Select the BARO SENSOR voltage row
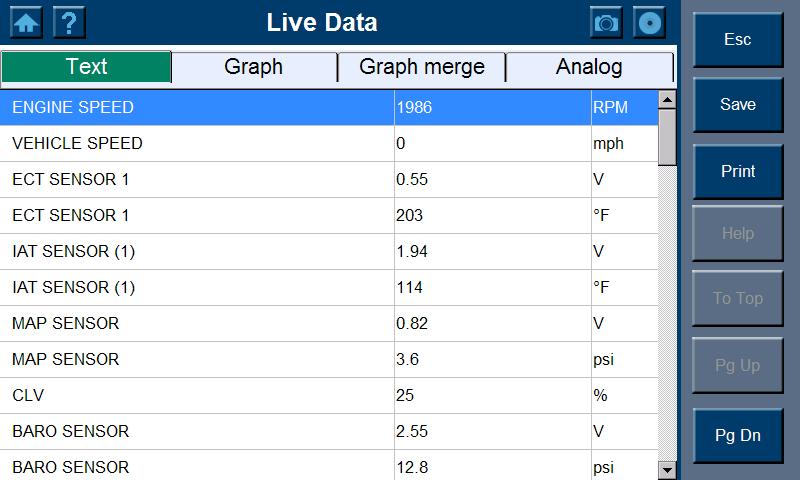Viewport: 800px width, 480px height. pyautogui.click(x=329, y=432)
